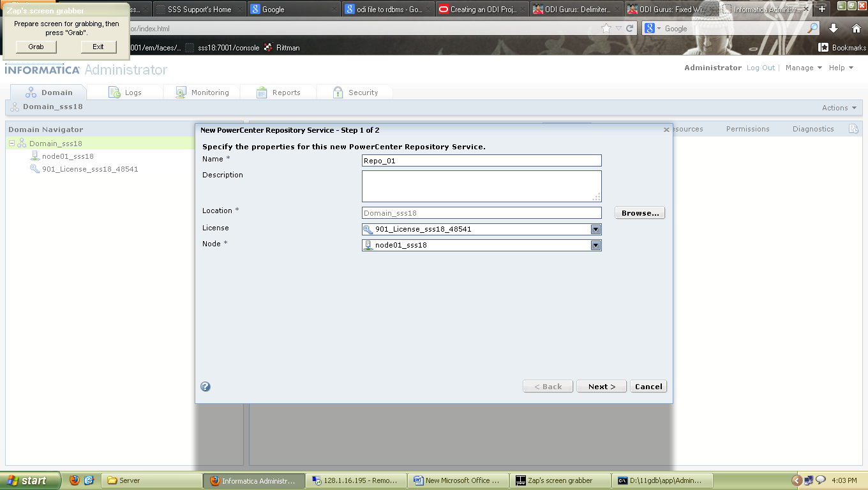
Task: Click the Grab button in Zap's screen grabber
Action: tap(36, 47)
